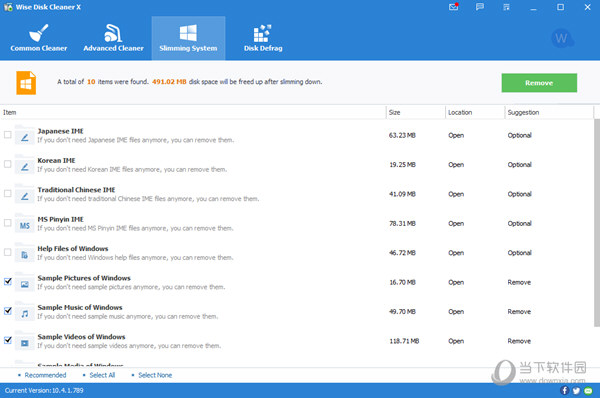The height and width of the screenshot is (398, 600).
Task: Open the title bar menu list icon
Action: pos(506,7)
